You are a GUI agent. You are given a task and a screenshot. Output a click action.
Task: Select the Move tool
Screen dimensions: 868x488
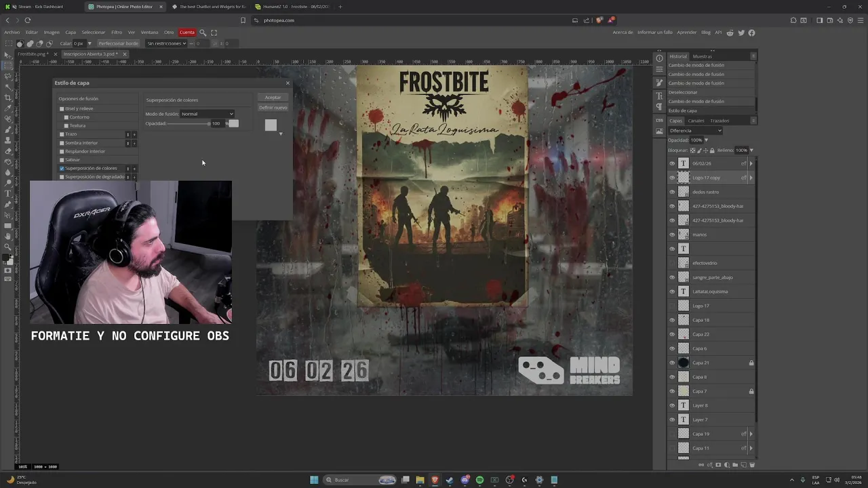coord(7,55)
